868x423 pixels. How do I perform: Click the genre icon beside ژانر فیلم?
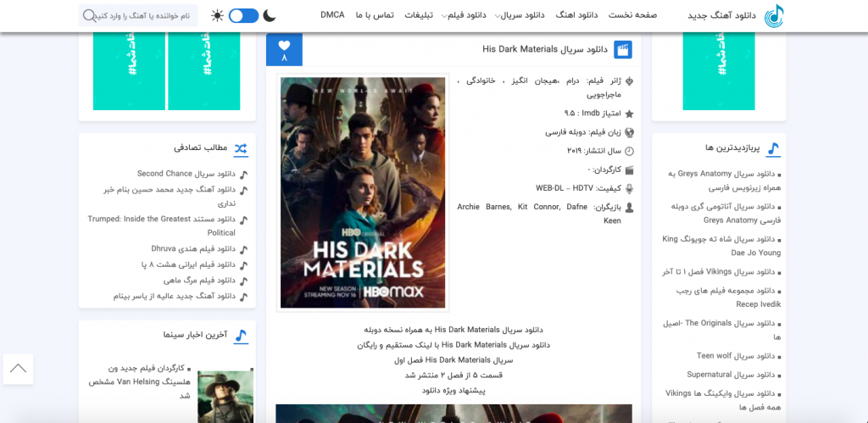629,81
